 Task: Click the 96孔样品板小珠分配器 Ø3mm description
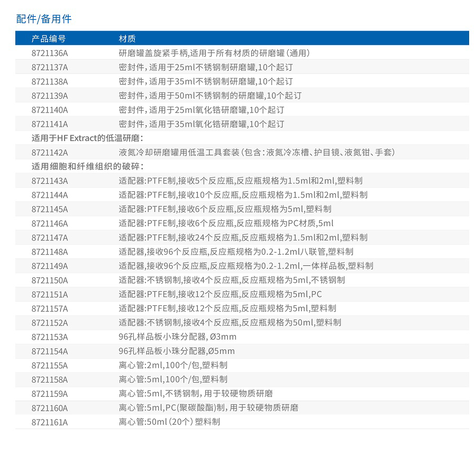pyautogui.click(x=177, y=337)
